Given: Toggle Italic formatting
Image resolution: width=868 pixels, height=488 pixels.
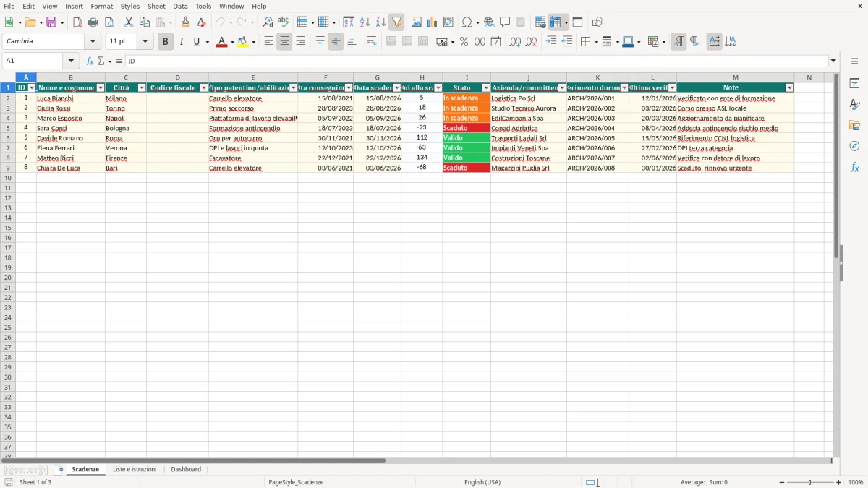Looking at the screenshot, I should coord(181,42).
